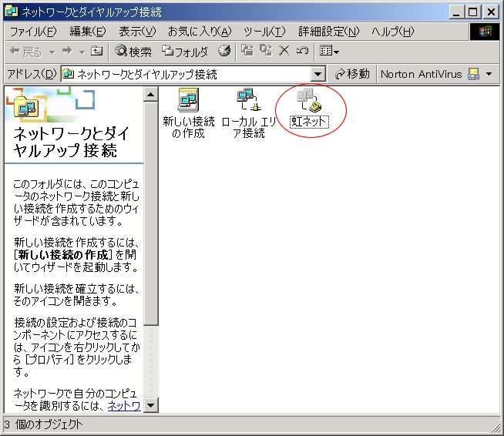The height and width of the screenshot is (436, 504).
Task: Click the forward arrow toolbar button
Action: pos(67,51)
